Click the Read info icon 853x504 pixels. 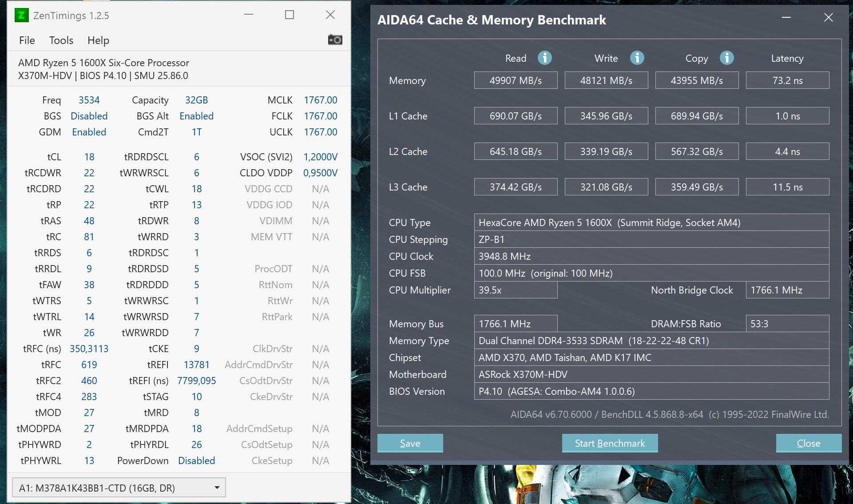coord(545,58)
